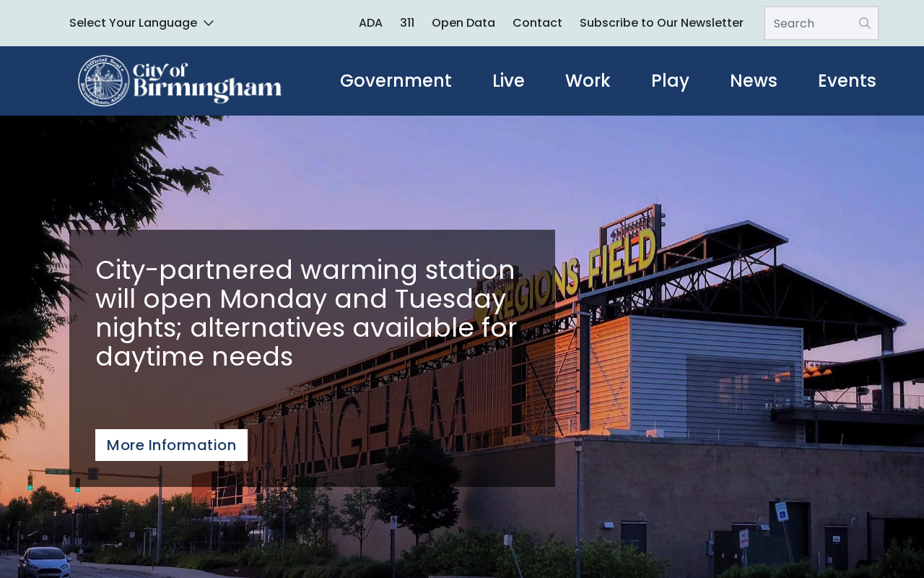924x578 pixels.
Task: Open the Work menu
Action: click(x=588, y=81)
